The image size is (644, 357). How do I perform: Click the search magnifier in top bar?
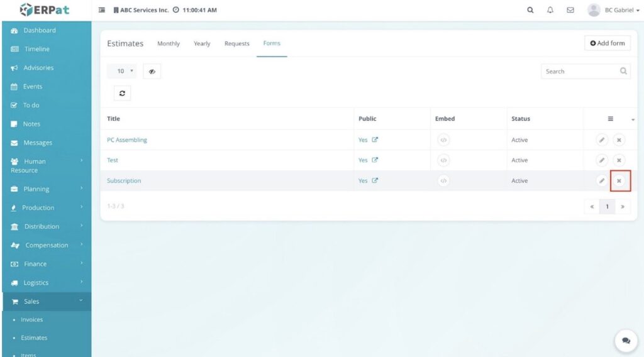[x=530, y=10]
